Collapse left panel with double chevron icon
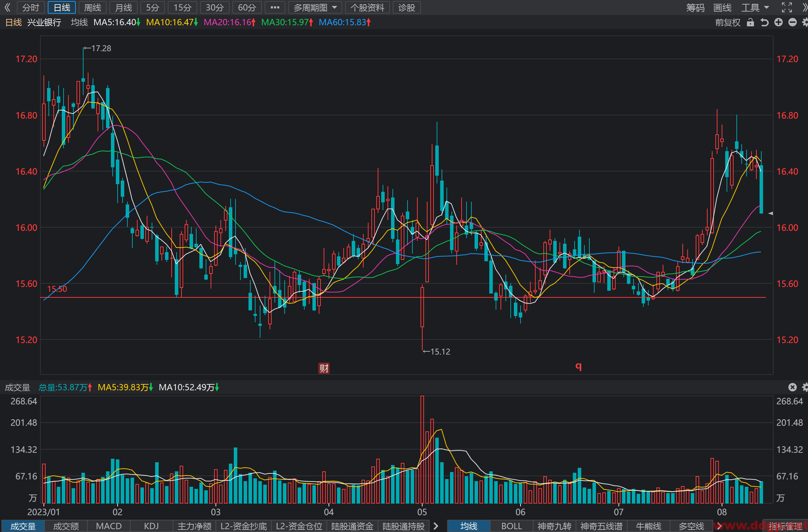Screen dimensions: 808x532 tap(7, 7)
